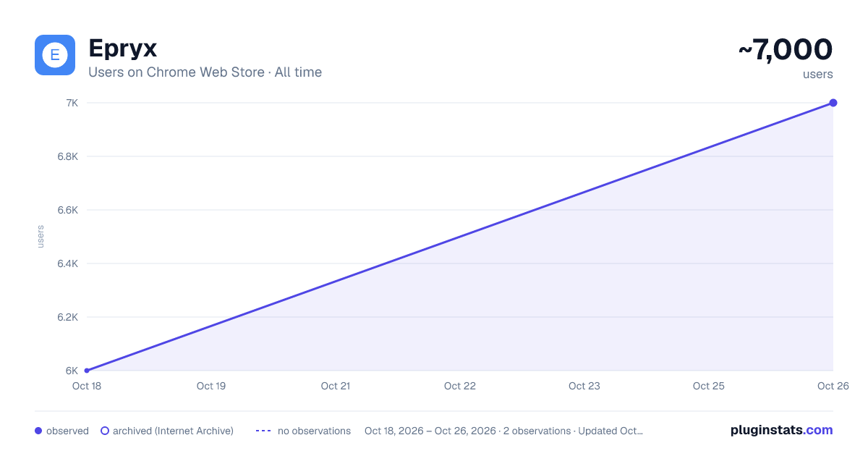
Task: Click the Oct 26 data point at 7K
Action: click(833, 103)
